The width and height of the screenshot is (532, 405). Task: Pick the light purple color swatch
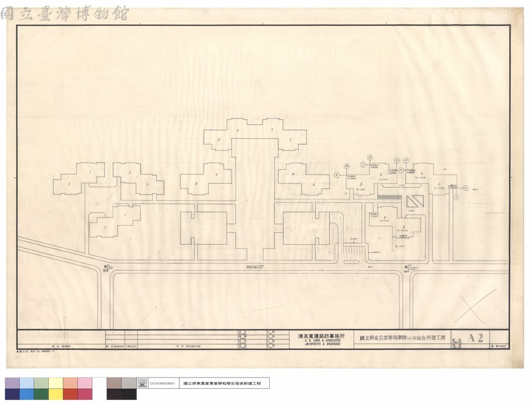click(x=12, y=383)
